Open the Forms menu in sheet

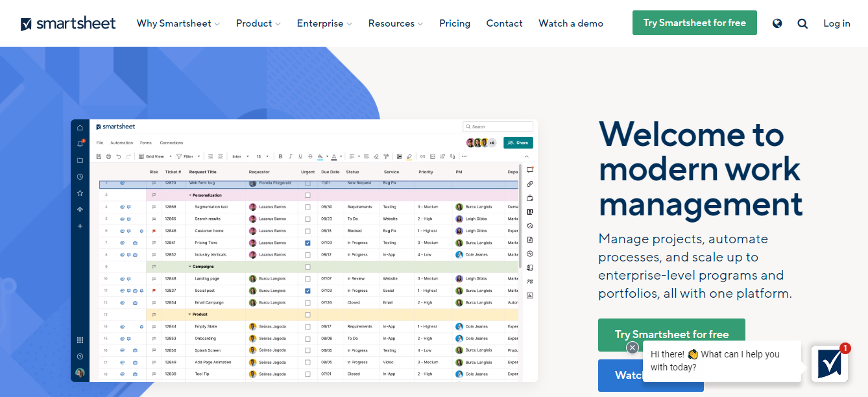tap(146, 143)
